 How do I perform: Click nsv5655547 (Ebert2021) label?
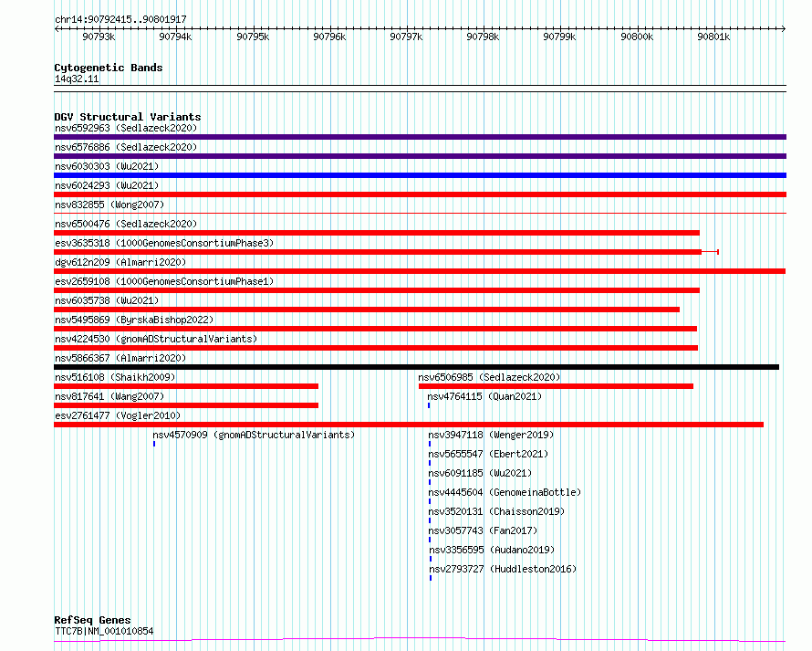(x=488, y=454)
